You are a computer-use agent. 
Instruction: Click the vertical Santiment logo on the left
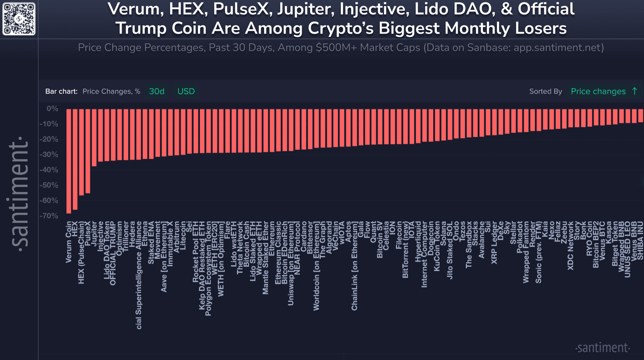pos(19,193)
